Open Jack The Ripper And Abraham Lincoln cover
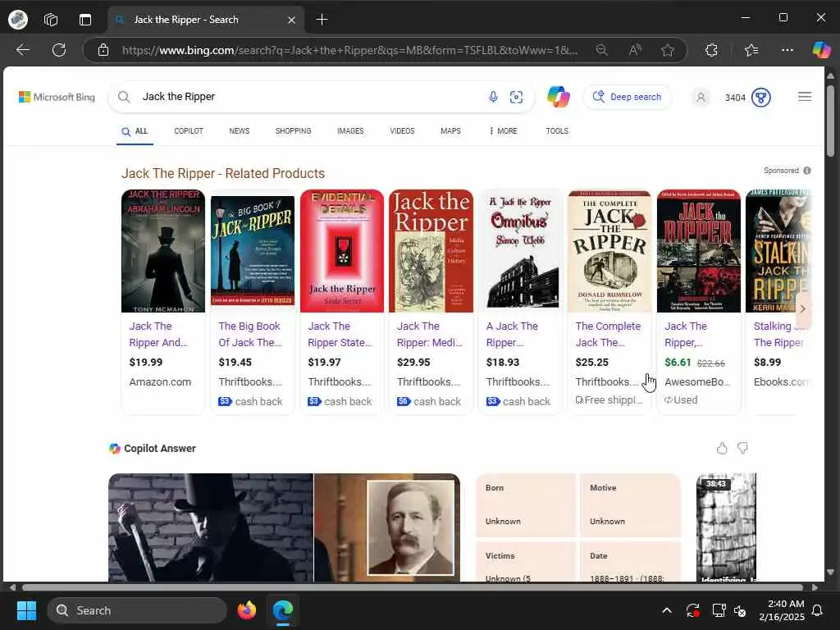 tap(163, 251)
